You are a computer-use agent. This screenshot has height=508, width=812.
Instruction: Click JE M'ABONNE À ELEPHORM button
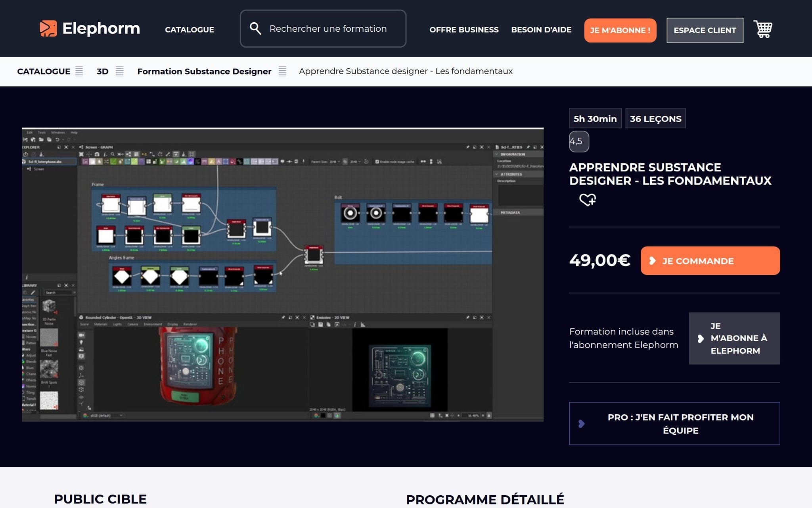(x=734, y=339)
